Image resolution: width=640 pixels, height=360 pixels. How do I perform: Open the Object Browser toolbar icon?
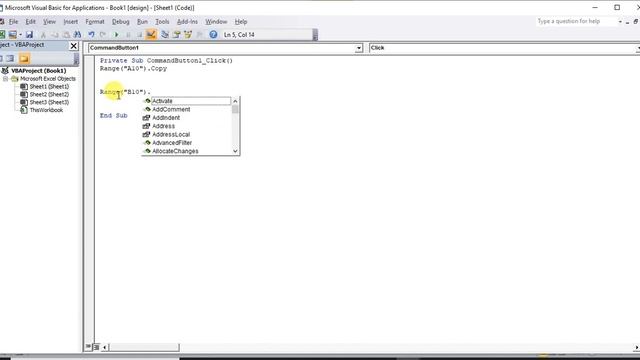(188, 35)
